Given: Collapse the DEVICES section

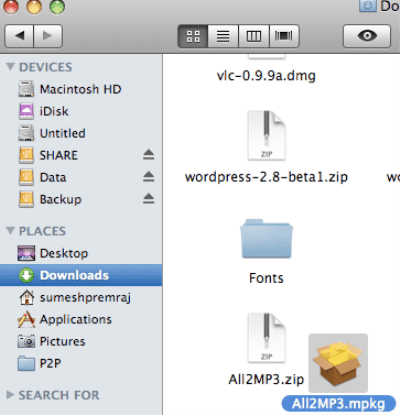Looking at the screenshot, I should tap(10, 67).
